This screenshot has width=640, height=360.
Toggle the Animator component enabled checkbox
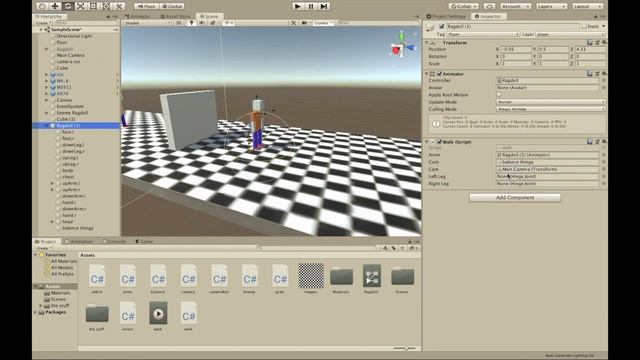coord(440,74)
